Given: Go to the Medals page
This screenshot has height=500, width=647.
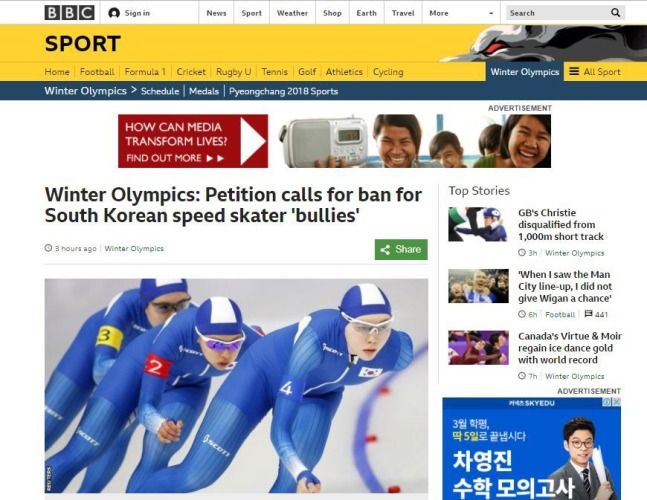Looking at the screenshot, I should (x=204, y=91).
